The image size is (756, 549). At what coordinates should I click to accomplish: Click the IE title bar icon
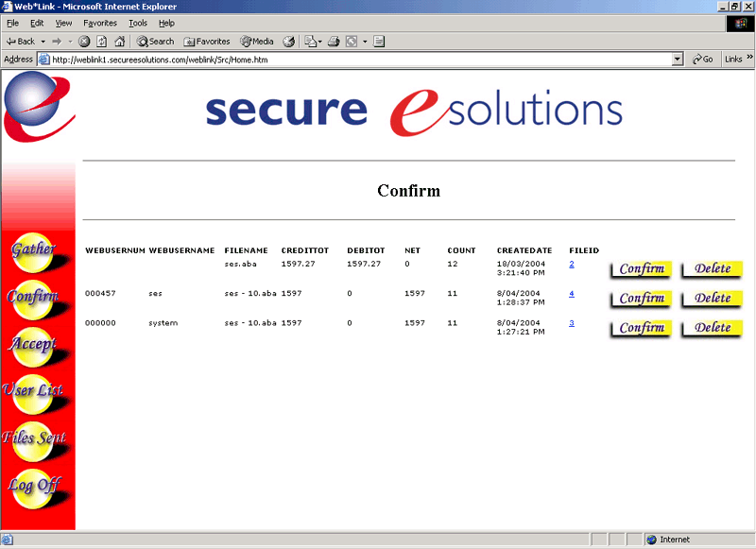7,7
